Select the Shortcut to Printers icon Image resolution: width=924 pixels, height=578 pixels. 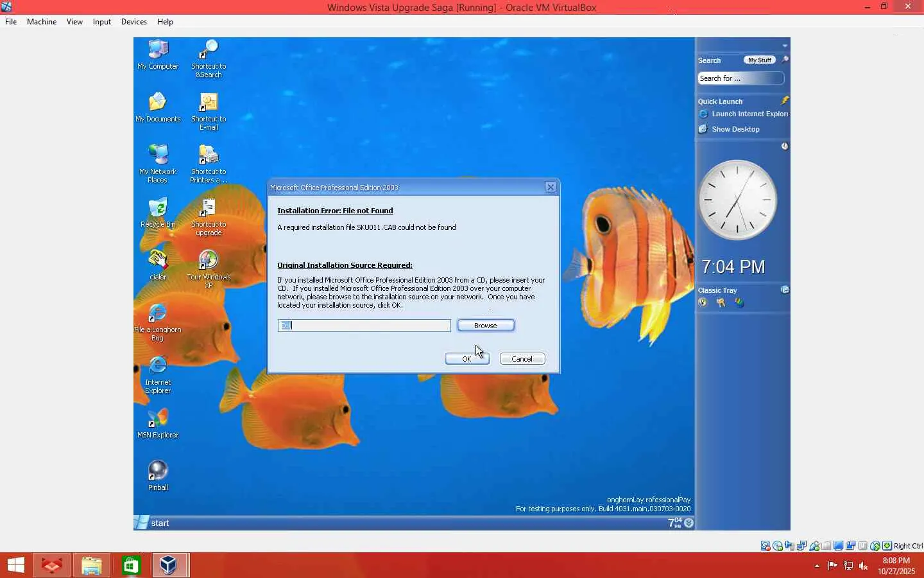209,164
